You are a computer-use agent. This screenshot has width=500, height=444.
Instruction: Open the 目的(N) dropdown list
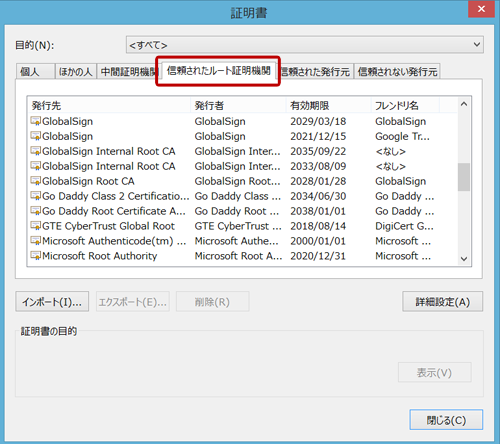click(x=305, y=45)
